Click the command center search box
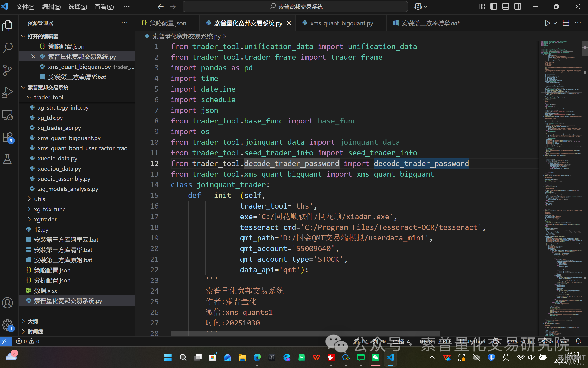The height and width of the screenshot is (368, 588). tap(295, 7)
